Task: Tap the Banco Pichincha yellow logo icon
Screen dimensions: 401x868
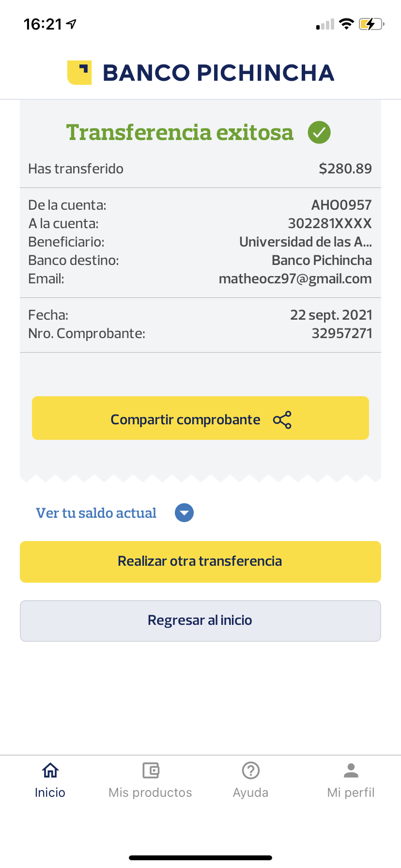Action: [79, 73]
